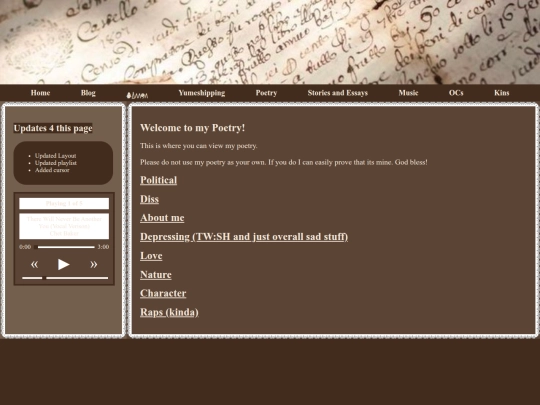The height and width of the screenshot is (405, 540).
Task: Click the 'Updates 4 this page' heading
Action: (x=53, y=128)
